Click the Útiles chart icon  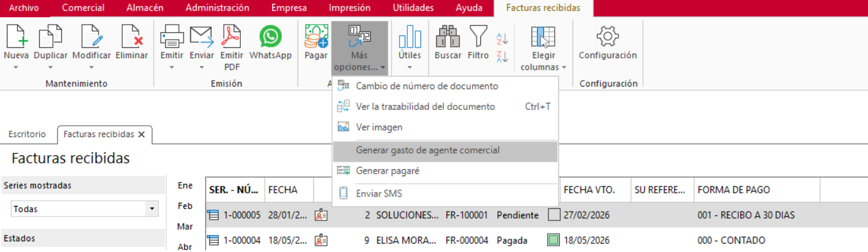coord(410,36)
